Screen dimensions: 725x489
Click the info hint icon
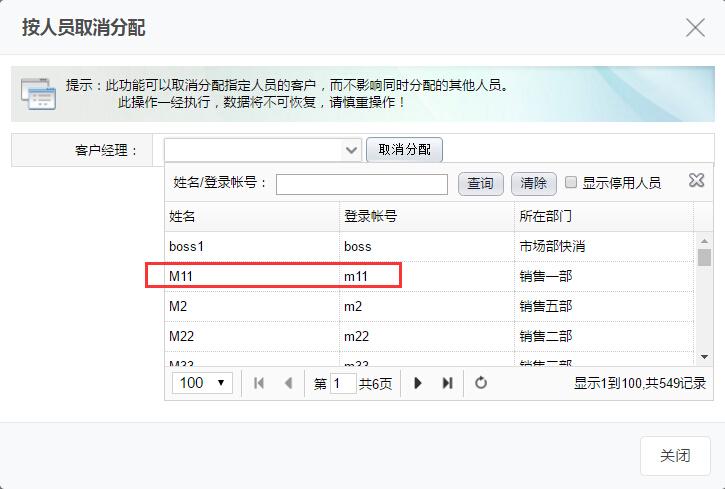[x=38, y=93]
